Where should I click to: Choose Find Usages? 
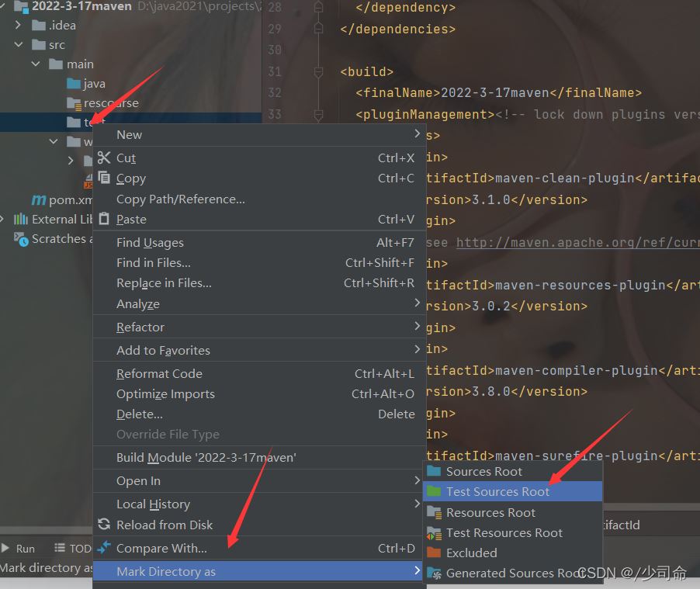tap(259, 242)
